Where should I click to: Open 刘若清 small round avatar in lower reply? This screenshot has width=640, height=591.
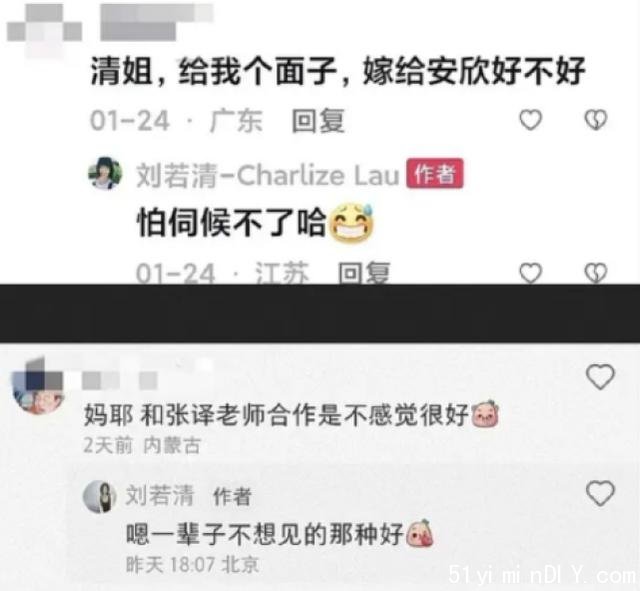point(100,496)
